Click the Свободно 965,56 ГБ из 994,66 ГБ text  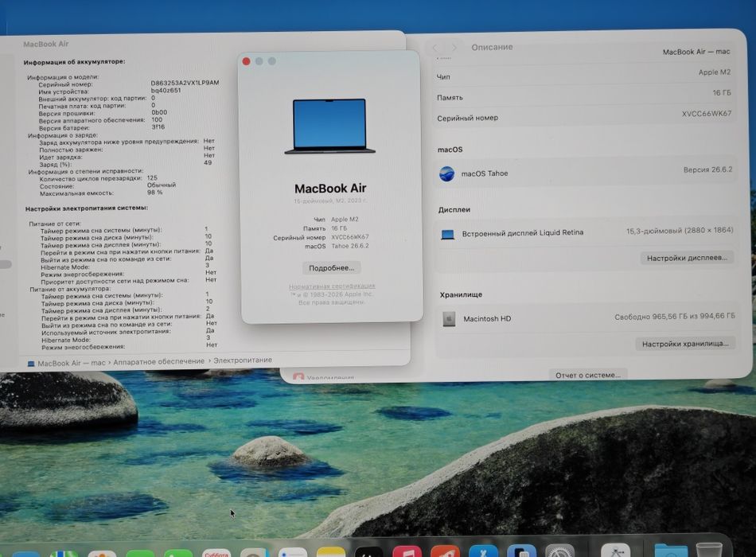pyautogui.click(x=675, y=317)
